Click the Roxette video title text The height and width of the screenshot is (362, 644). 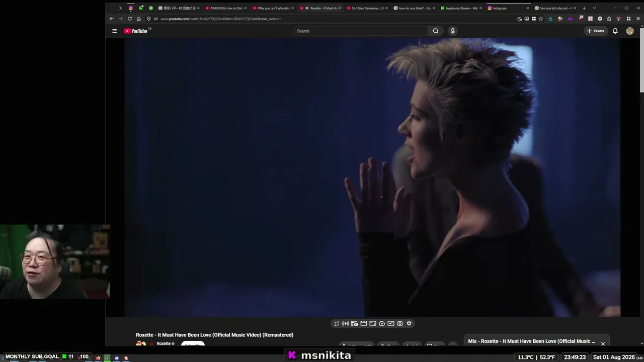[214, 335]
